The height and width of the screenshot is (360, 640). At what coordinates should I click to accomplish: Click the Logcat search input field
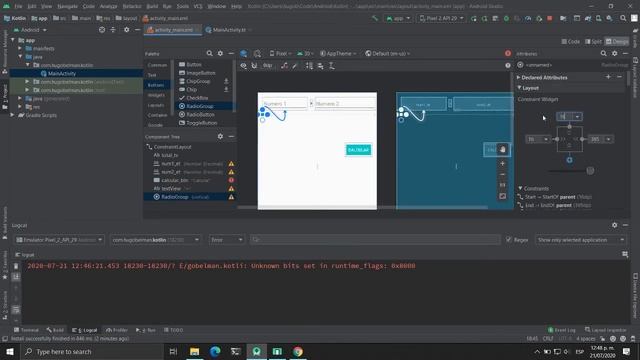click(375, 240)
